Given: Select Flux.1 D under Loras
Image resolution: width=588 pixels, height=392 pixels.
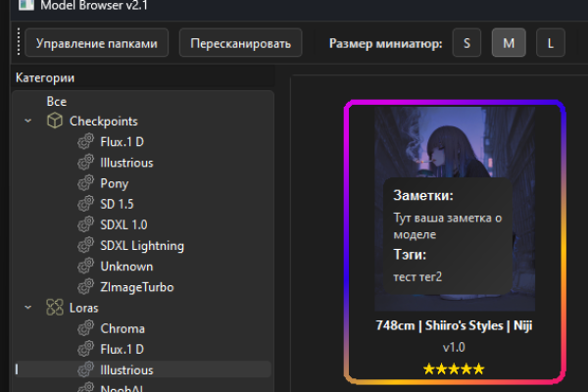Looking at the screenshot, I should pyautogui.click(x=122, y=349).
